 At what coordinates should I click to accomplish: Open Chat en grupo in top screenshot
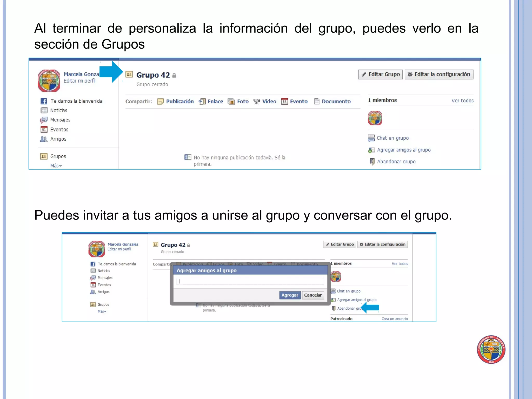(393, 138)
